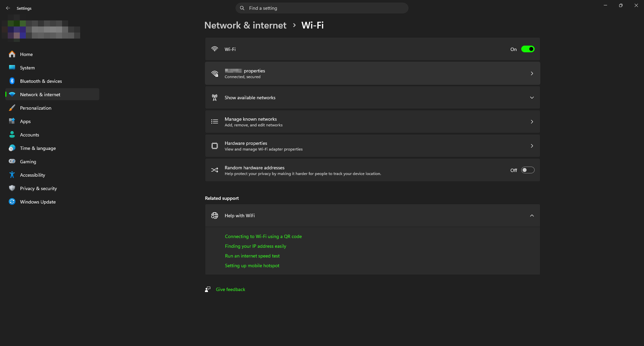Click the Hardware properties chip icon
Screen dimensions: 644x346
[x=215, y=146]
